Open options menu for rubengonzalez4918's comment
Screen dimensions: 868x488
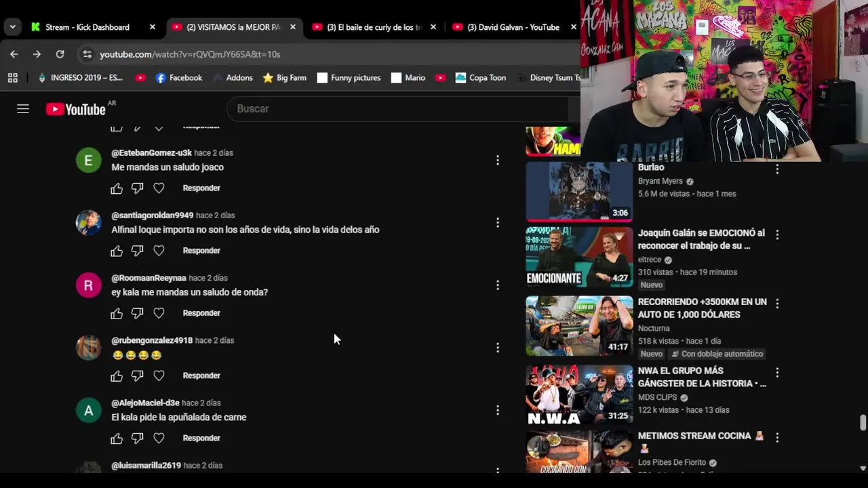(x=498, y=348)
